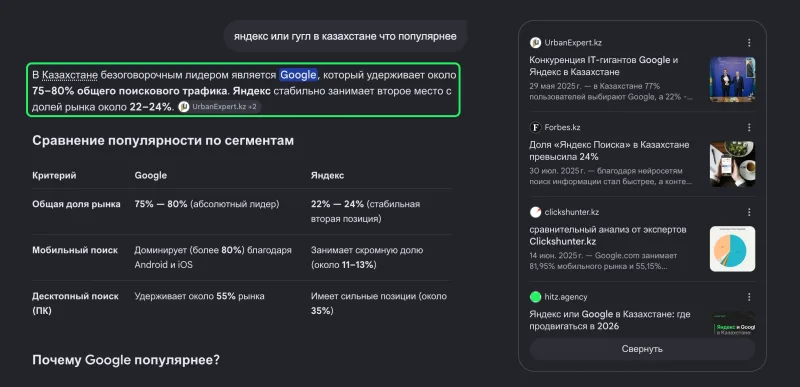The height and width of the screenshot is (387, 800).
Task: Open the article Доля «Яндекс Поиска» в Казахстане
Action: coord(609,150)
